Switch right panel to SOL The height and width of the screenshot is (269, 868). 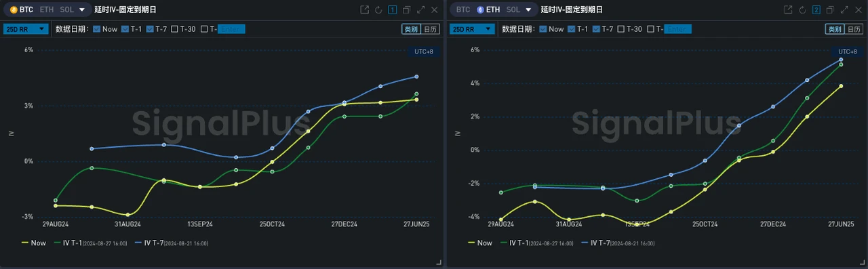(x=513, y=9)
